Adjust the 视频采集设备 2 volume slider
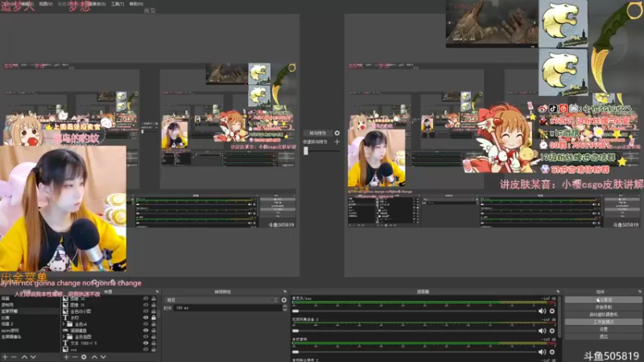The width and height of the screenshot is (644, 362). [x=414, y=331]
